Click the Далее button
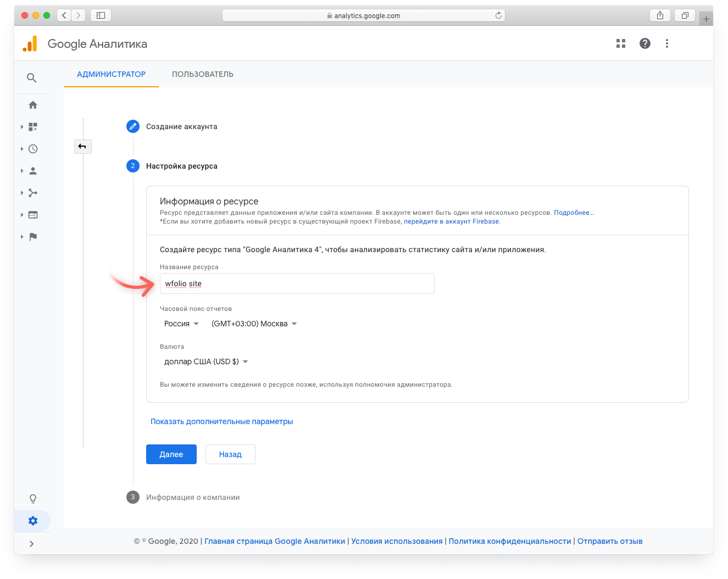Screen dimensions: 728x579 click(171, 454)
